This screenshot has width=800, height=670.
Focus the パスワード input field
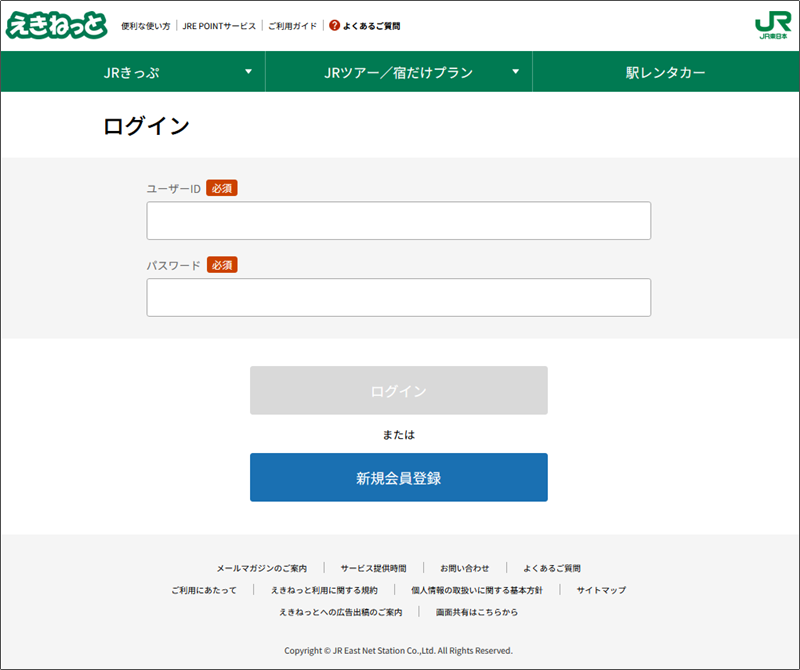pyautogui.click(x=398, y=297)
